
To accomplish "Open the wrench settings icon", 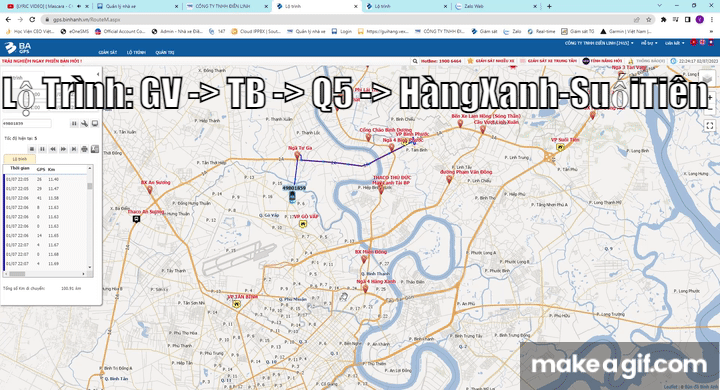I will click(x=84, y=124).
